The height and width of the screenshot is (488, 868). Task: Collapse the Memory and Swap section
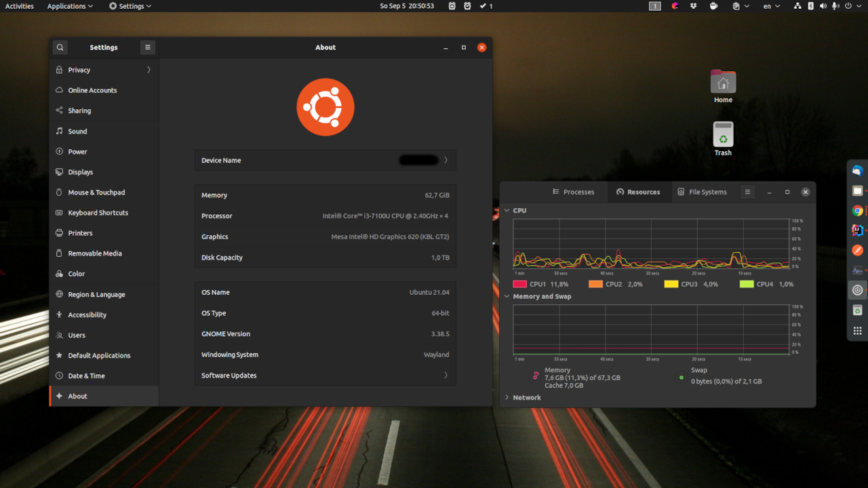click(x=507, y=296)
